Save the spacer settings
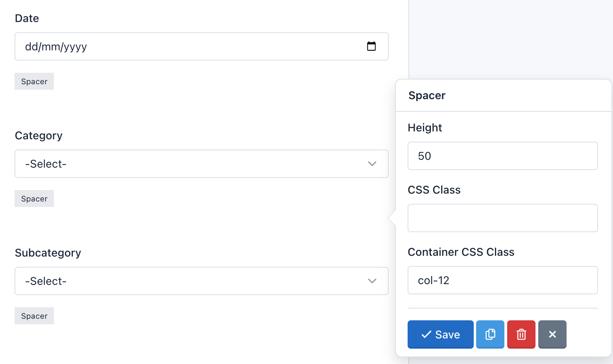This screenshot has width=613, height=364. 440,334
